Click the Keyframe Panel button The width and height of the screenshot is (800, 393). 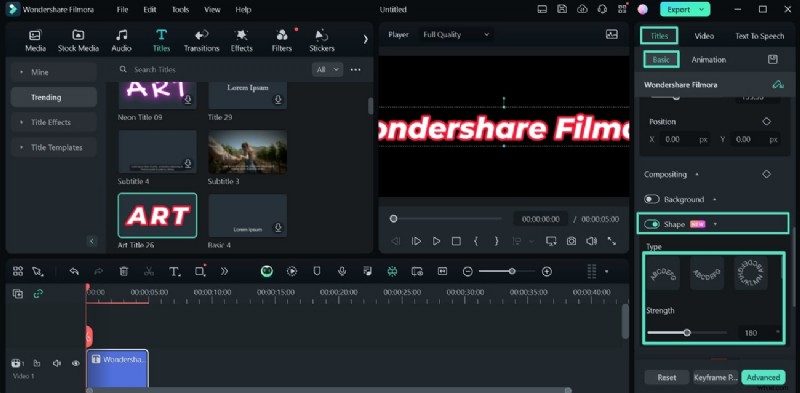[x=715, y=378]
